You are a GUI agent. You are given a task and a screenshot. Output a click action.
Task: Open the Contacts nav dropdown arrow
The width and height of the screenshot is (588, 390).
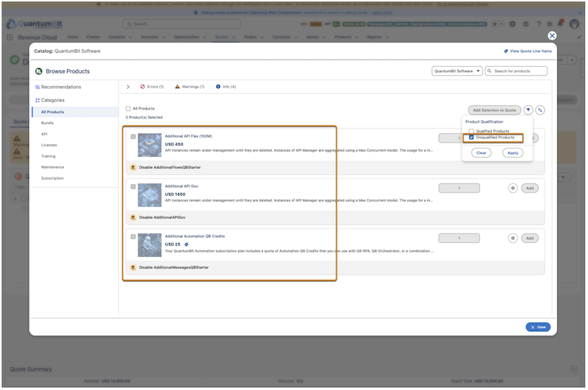point(131,37)
